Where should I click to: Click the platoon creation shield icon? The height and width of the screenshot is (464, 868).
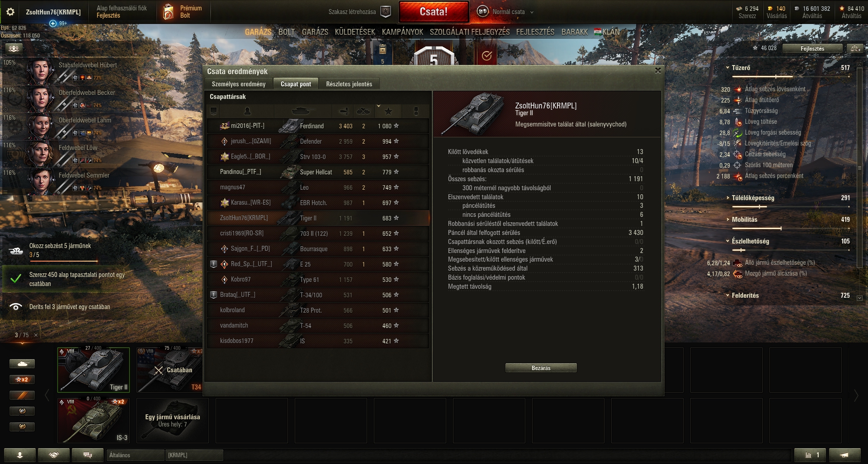[x=385, y=12]
